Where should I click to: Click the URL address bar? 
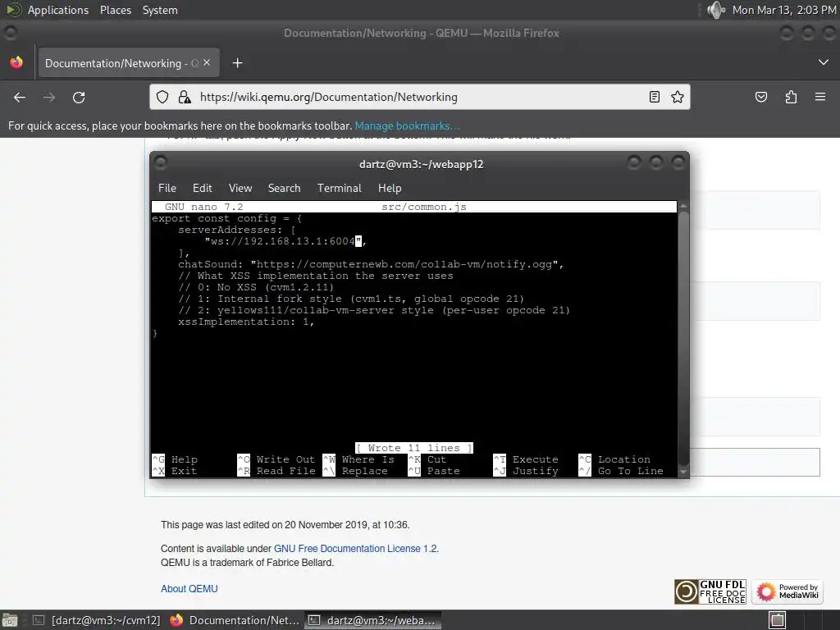[x=419, y=97]
